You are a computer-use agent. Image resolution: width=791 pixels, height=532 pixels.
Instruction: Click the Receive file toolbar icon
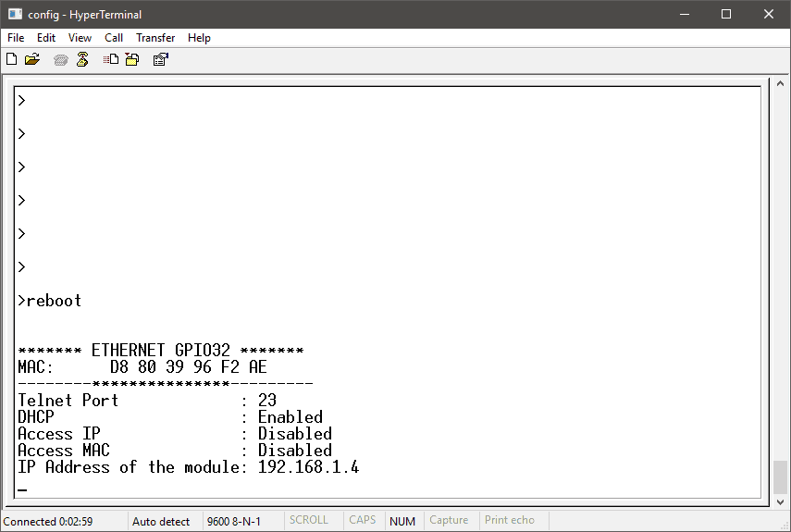pos(131,59)
